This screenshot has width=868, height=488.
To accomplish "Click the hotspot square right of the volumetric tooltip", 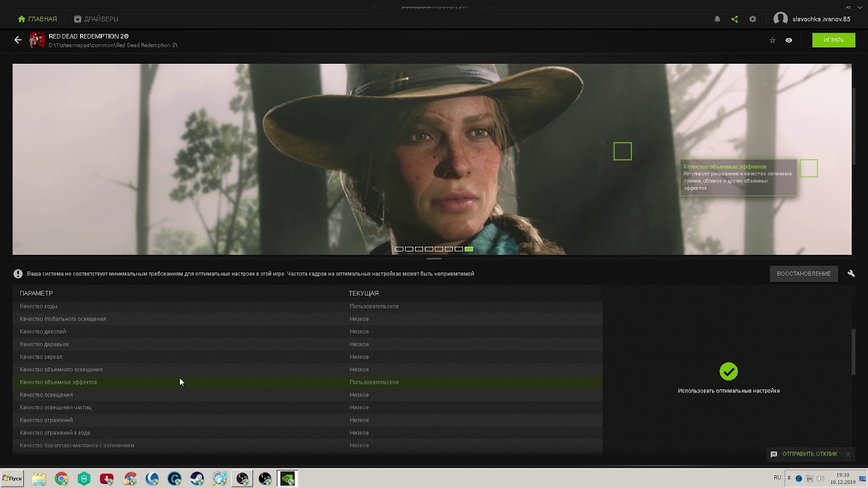I will 808,168.
